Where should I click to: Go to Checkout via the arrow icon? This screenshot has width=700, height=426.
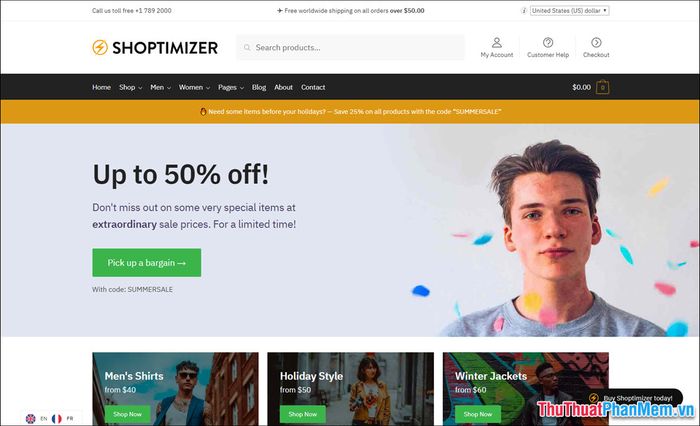click(x=596, y=42)
